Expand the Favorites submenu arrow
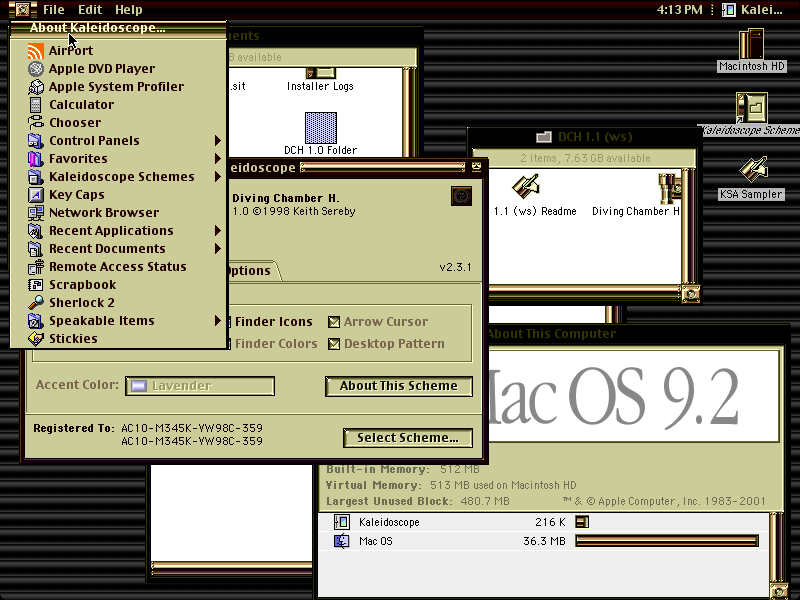Viewport: 800px width, 600px height. 218,159
